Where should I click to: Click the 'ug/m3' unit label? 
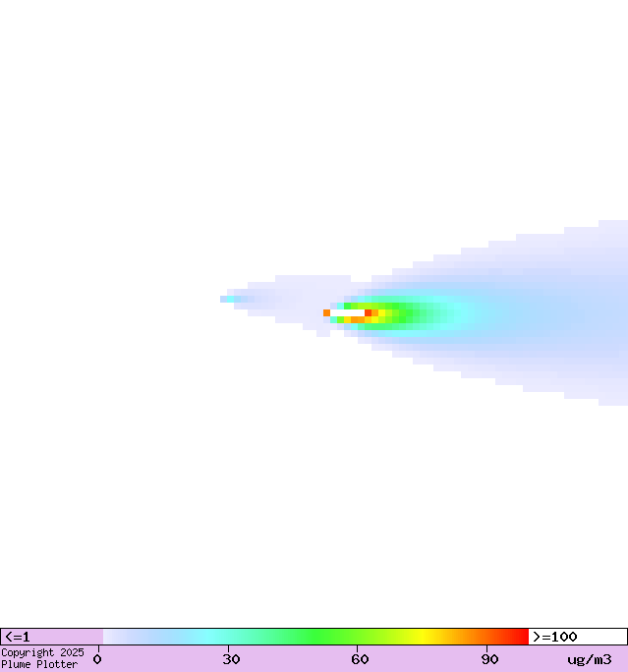(x=590, y=659)
